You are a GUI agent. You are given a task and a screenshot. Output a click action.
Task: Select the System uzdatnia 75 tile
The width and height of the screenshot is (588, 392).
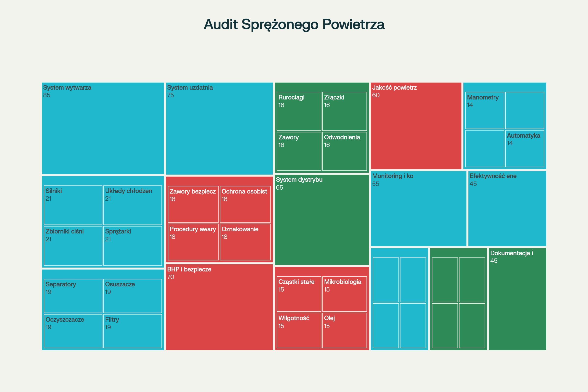(219, 128)
